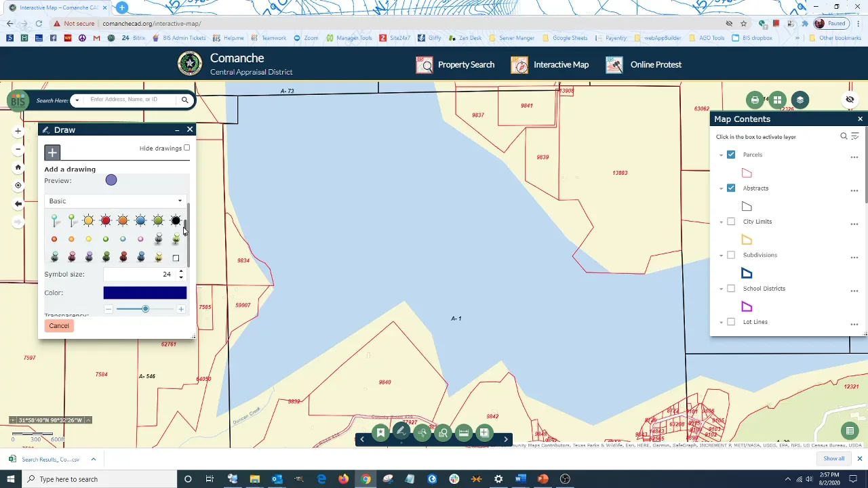Increase symbol size with up arrow

pos(180,271)
